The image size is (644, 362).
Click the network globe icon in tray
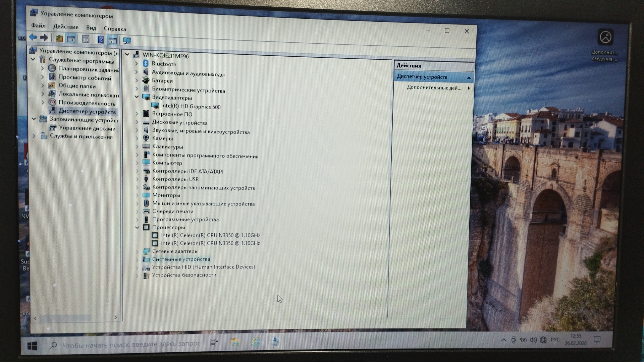coord(543,340)
